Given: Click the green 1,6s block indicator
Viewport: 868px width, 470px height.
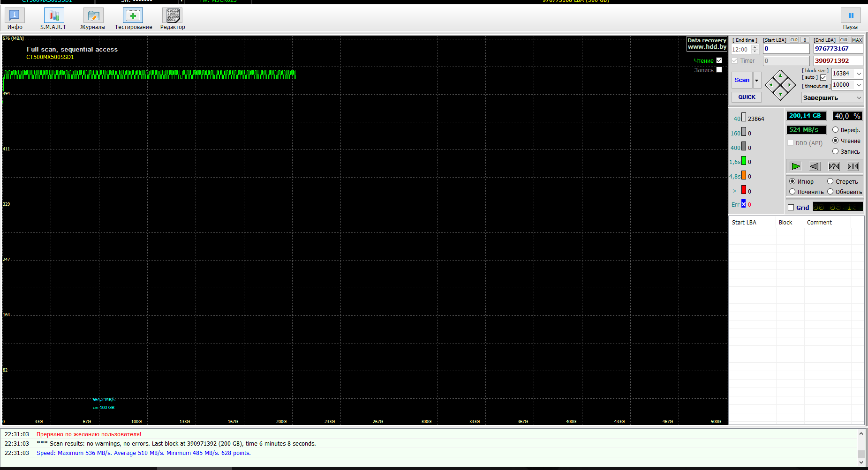Looking at the screenshot, I should click(x=744, y=161).
